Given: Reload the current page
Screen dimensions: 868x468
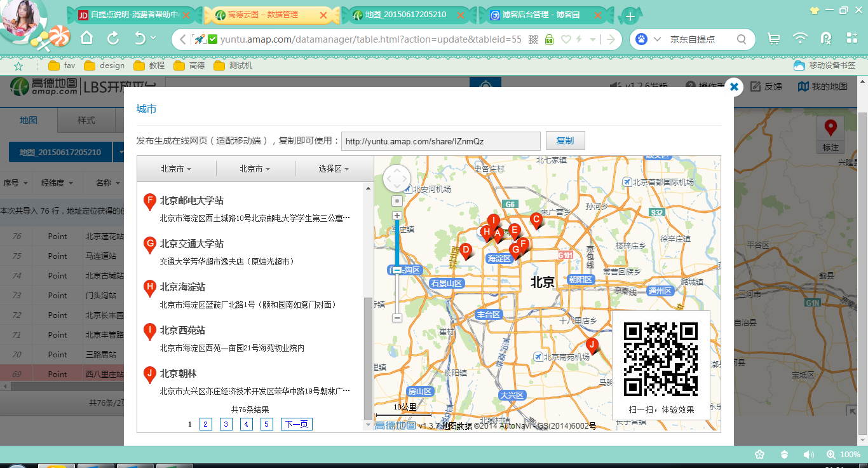Looking at the screenshot, I should point(113,38).
